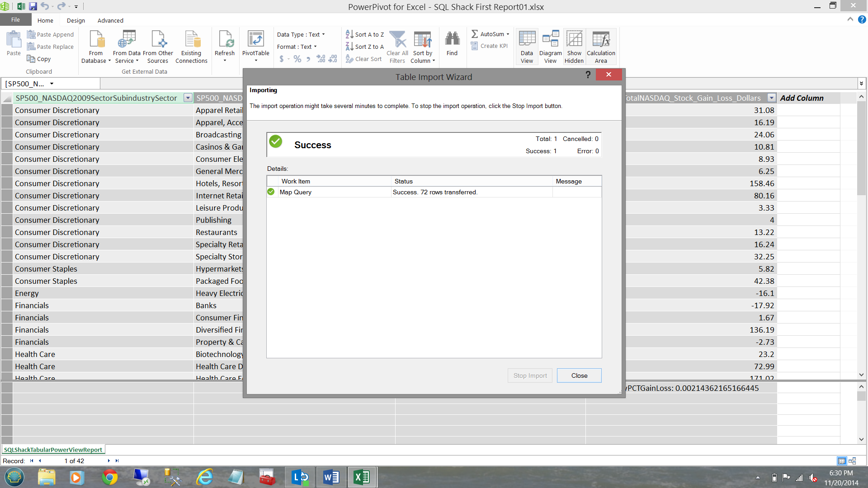Switch to Diagram View

click(x=550, y=41)
